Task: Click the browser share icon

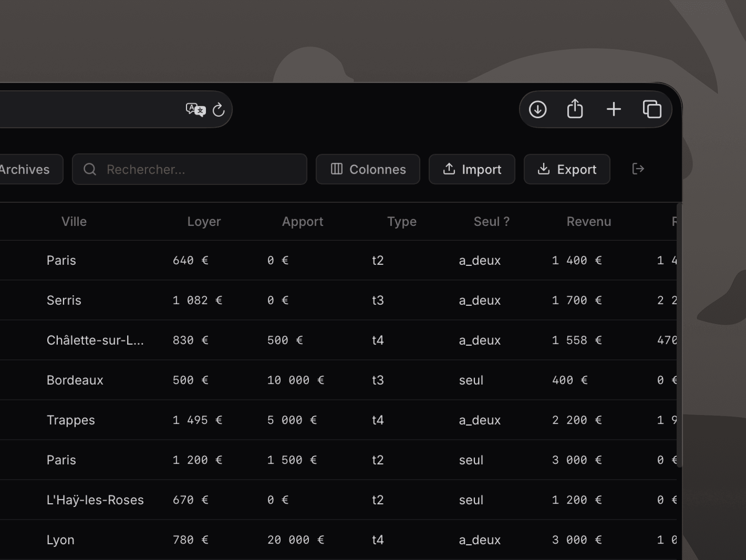Action: [x=575, y=109]
